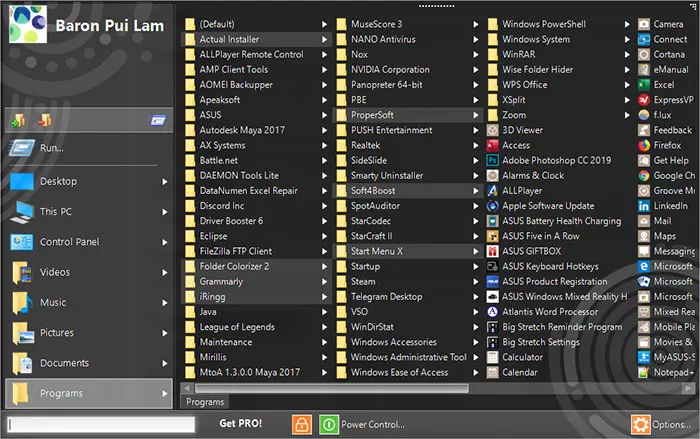Launch Alarms & Clock
This screenshot has width=700, height=439.
[x=525, y=176]
